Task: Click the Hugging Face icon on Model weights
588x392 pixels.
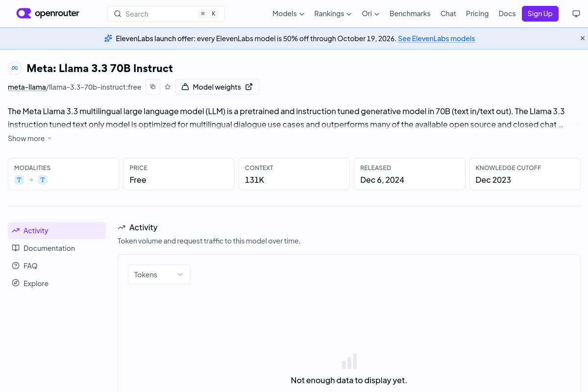Action: (x=185, y=87)
